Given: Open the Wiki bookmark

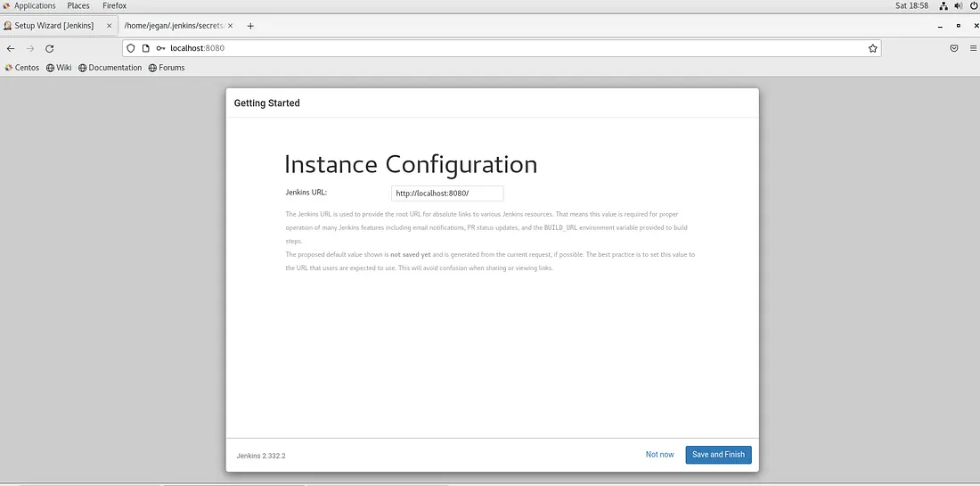Looking at the screenshot, I should click(59, 68).
